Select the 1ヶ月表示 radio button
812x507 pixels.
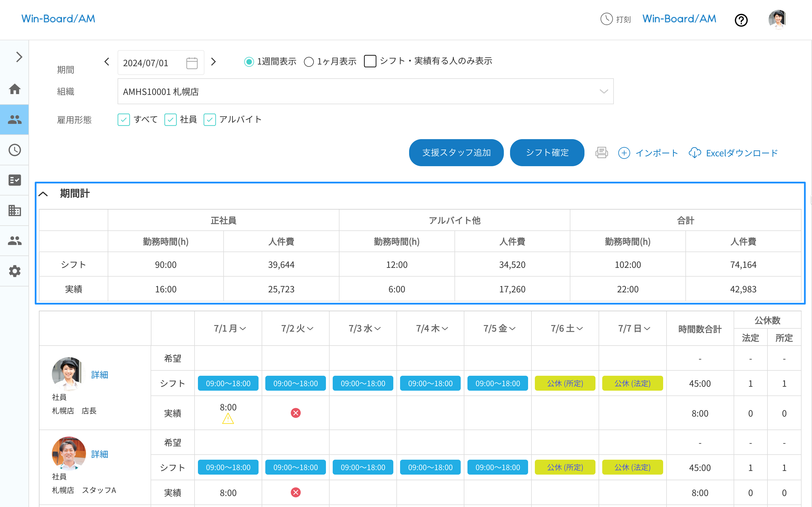[x=309, y=62]
